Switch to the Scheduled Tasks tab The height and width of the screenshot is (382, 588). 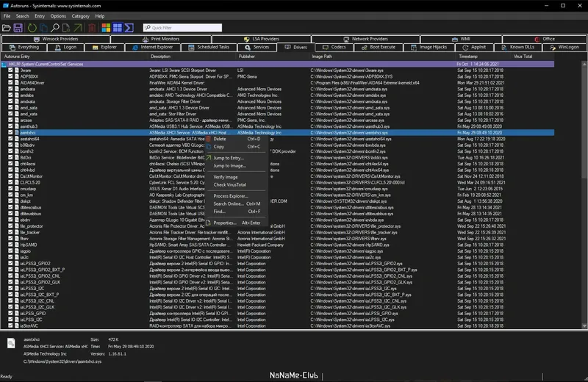pos(213,47)
